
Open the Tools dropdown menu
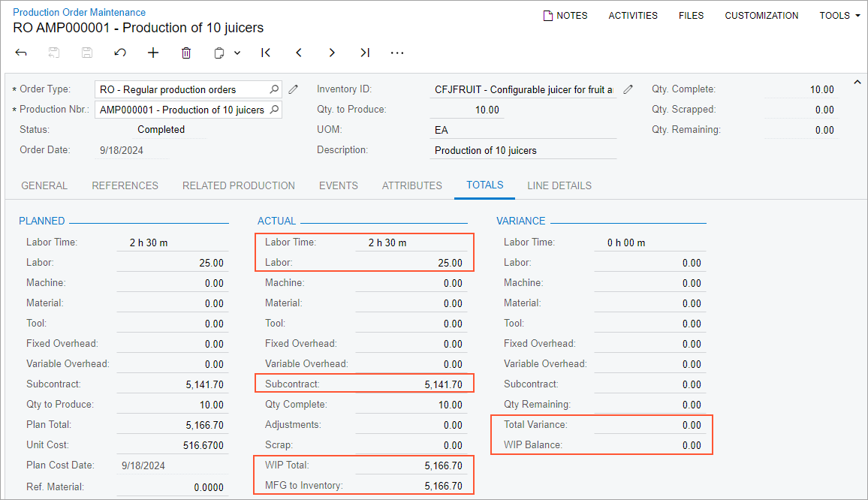[839, 15]
